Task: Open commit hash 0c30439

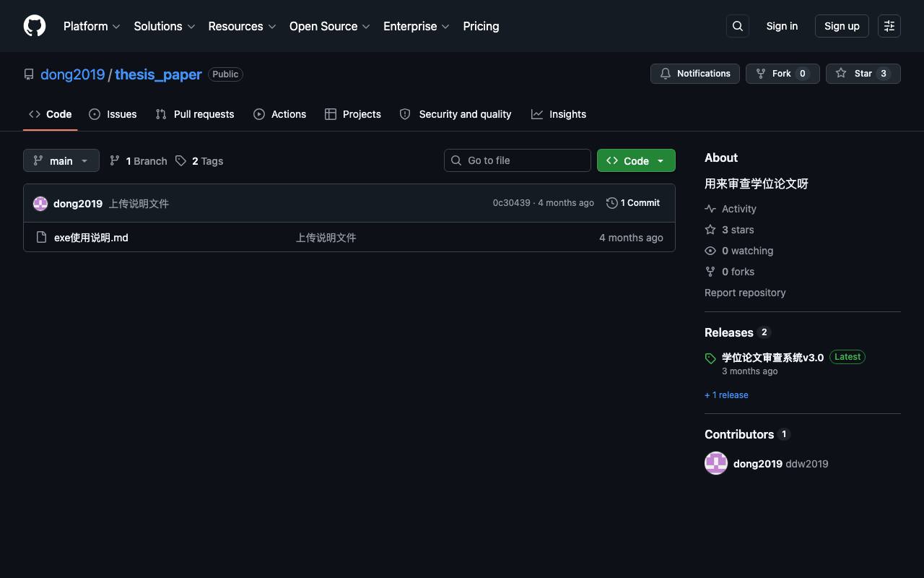Action: [512, 203]
